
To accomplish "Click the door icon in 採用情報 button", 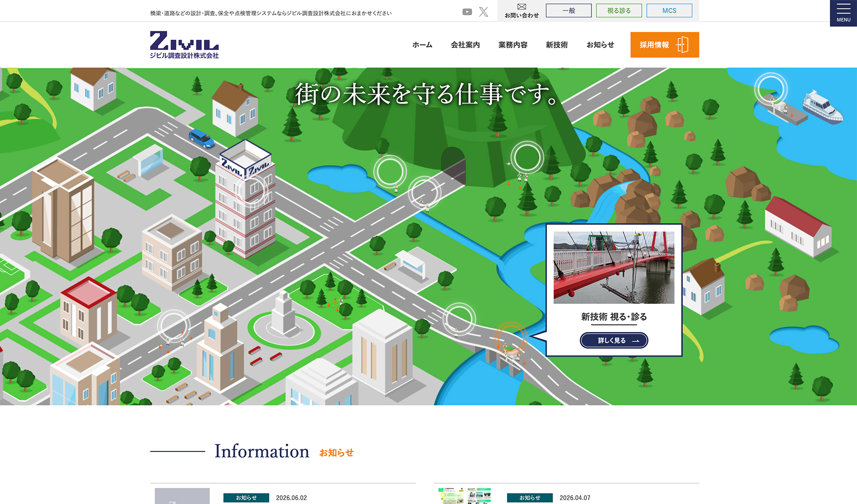I will tap(682, 45).
